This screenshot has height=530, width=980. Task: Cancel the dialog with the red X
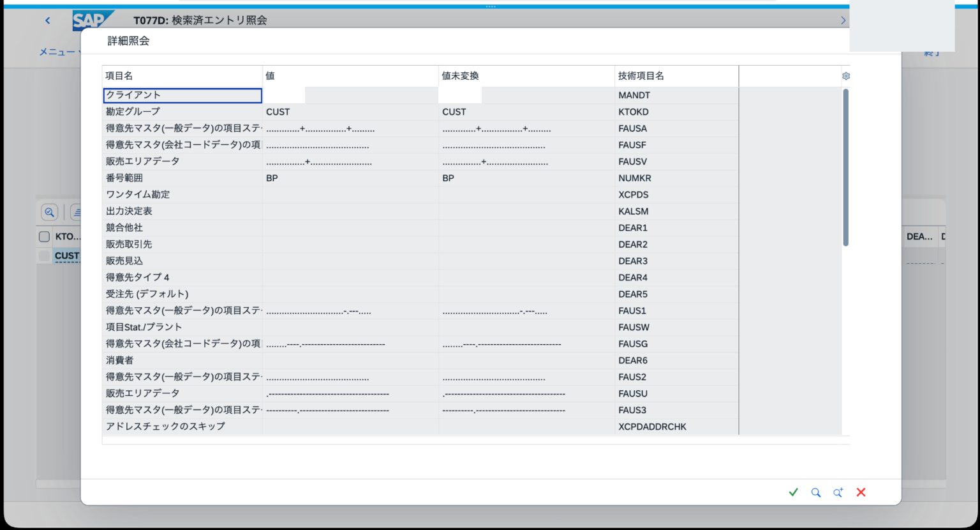click(861, 492)
